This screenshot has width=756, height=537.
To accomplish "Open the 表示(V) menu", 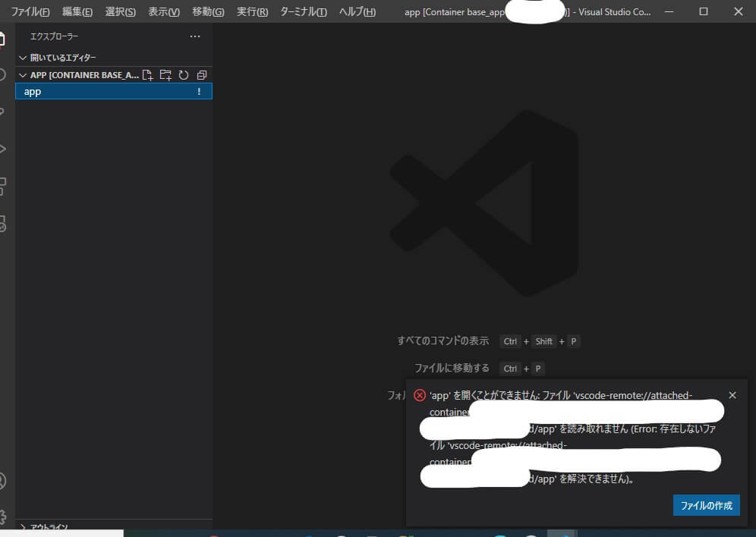I will click(163, 11).
